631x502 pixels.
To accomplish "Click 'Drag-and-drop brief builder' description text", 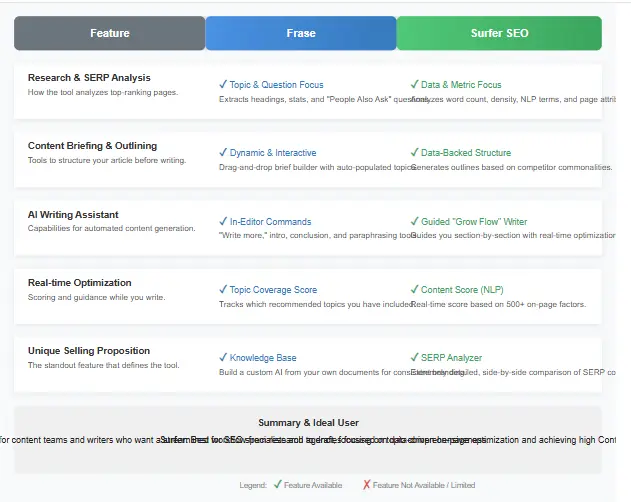I will (317, 167).
